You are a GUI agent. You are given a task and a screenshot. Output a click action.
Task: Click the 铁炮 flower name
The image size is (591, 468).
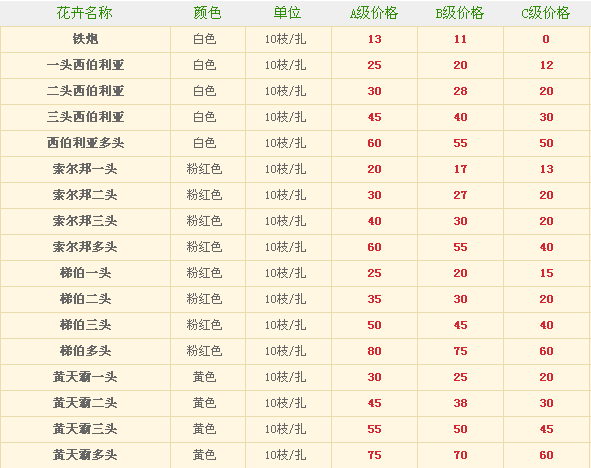(x=86, y=39)
